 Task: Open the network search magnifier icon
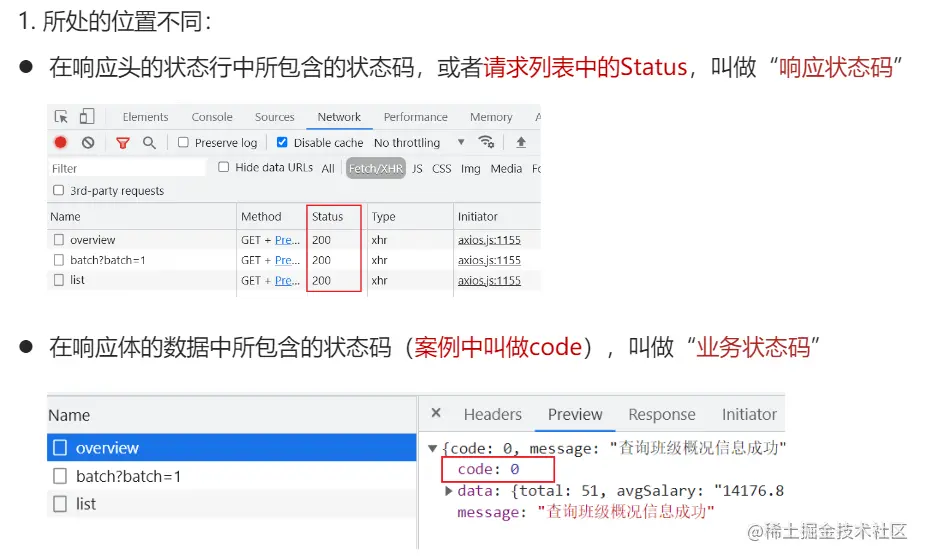click(149, 143)
